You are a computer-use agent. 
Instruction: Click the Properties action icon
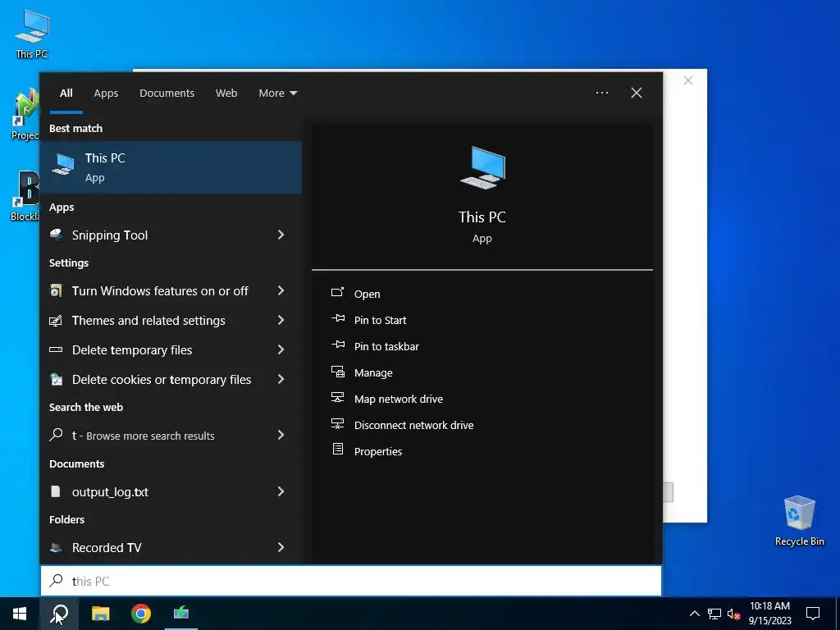pyautogui.click(x=337, y=450)
